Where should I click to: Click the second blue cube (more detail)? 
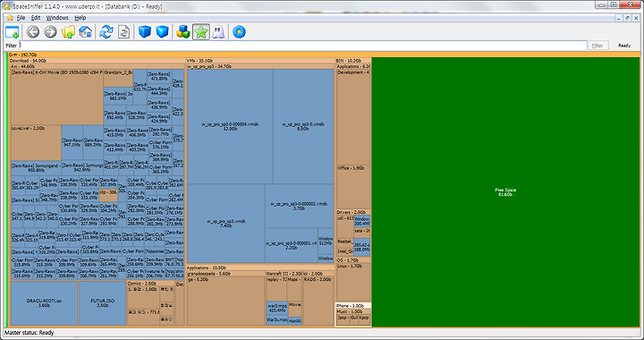pyautogui.click(x=162, y=32)
